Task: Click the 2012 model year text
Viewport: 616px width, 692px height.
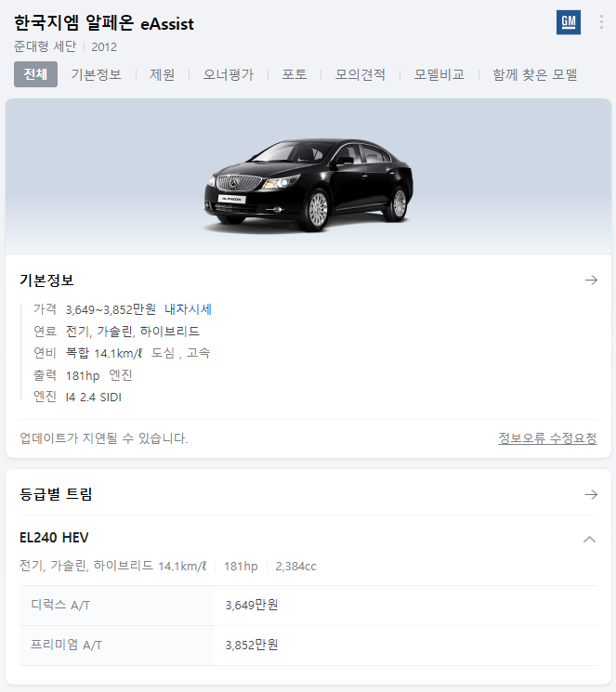Action: pyautogui.click(x=104, y=46)
